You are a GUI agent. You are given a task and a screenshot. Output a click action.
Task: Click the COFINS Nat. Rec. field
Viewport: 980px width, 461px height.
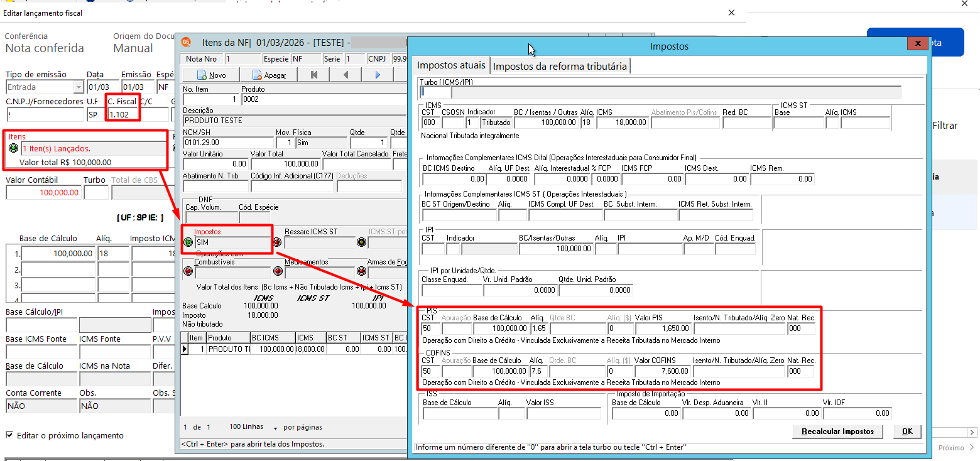(801, 371)
